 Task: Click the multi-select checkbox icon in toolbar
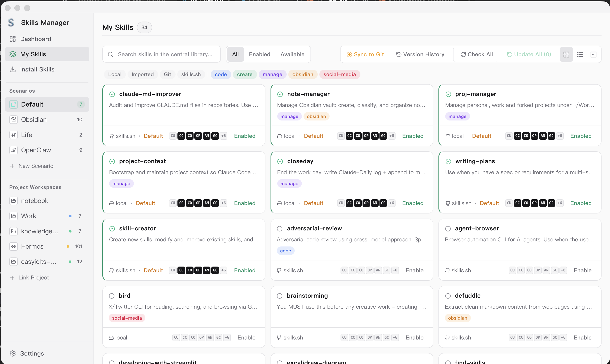click(593, 55)
